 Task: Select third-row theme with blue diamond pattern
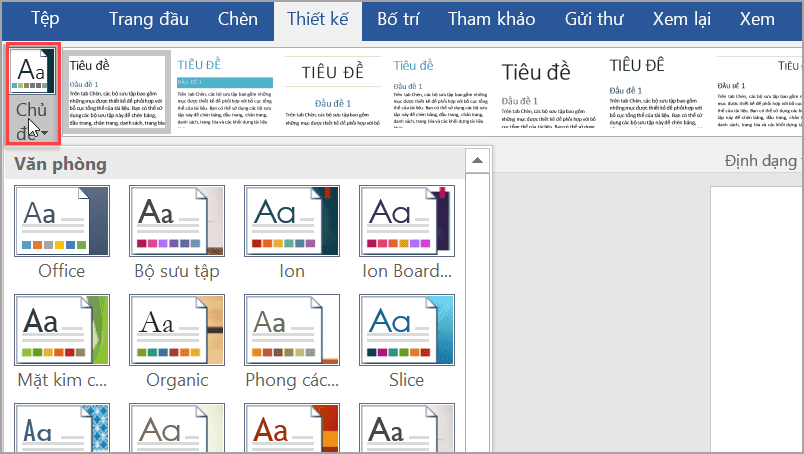tap(62, 428)
